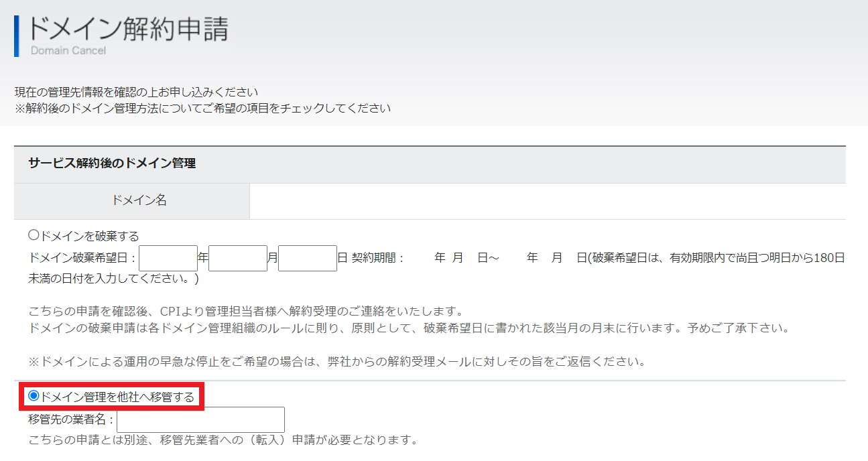Choose the ドメイン管理を他社へ移管する radio option
Screen dimensions: 868x461
[34, 397]
